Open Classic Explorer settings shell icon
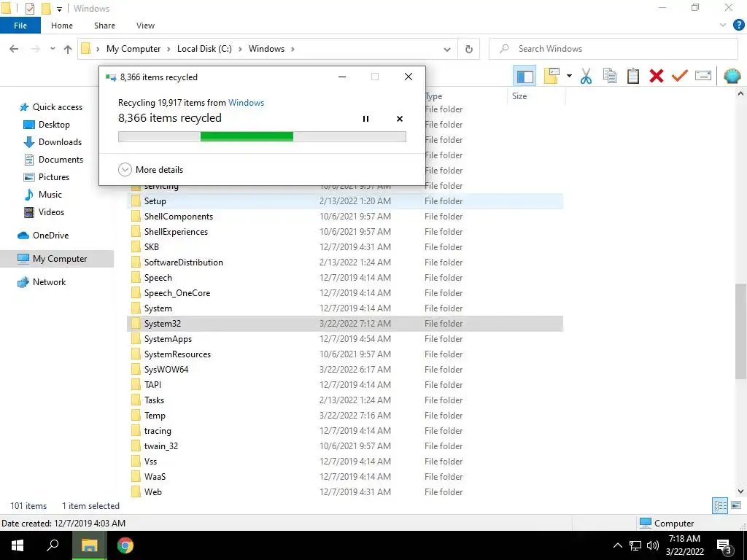The image size is (747, 560). (732, 76)
